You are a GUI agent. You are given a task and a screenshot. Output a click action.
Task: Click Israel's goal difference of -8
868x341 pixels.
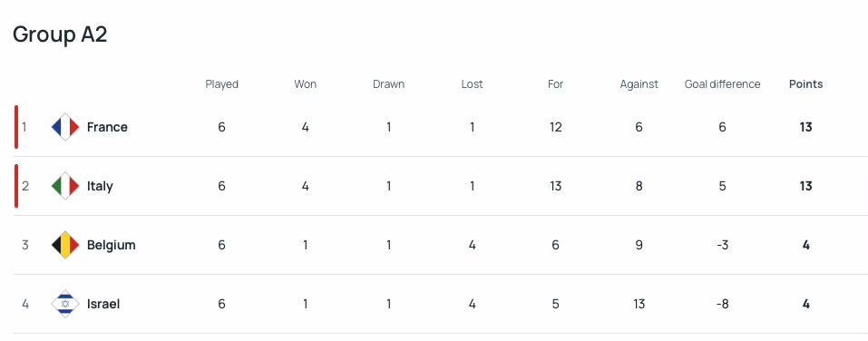[x=722, y=304]
